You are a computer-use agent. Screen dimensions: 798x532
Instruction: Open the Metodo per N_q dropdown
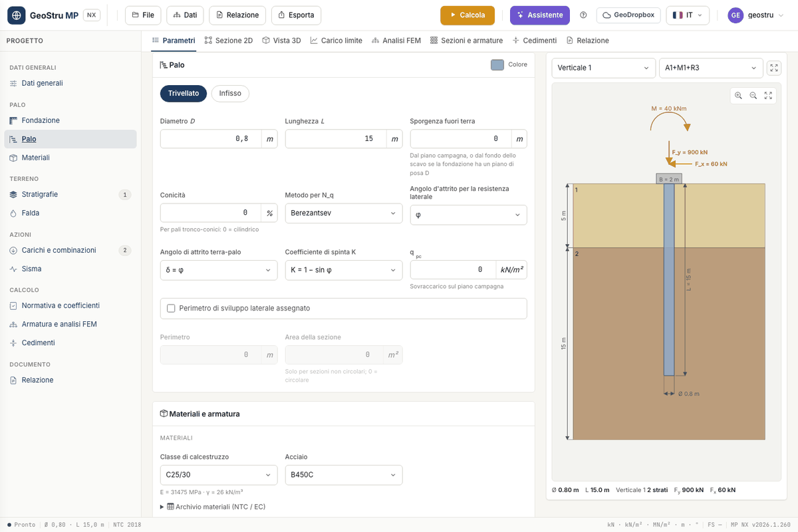344,213
